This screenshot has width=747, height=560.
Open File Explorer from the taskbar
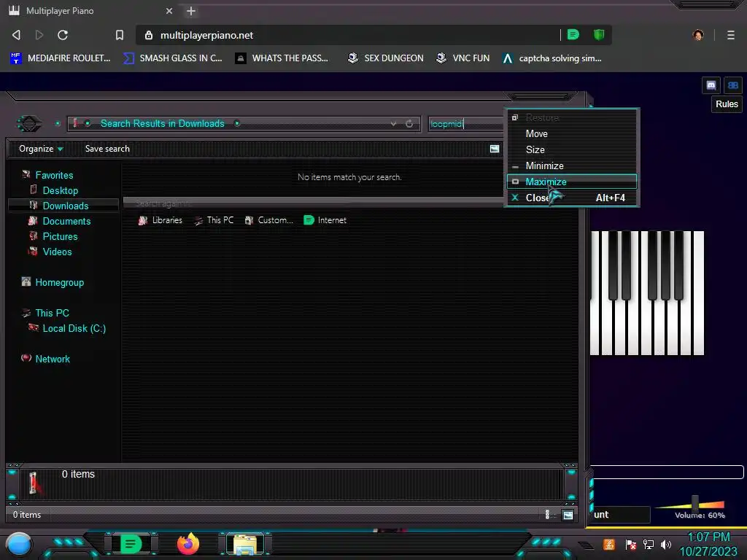pos(245,544)
